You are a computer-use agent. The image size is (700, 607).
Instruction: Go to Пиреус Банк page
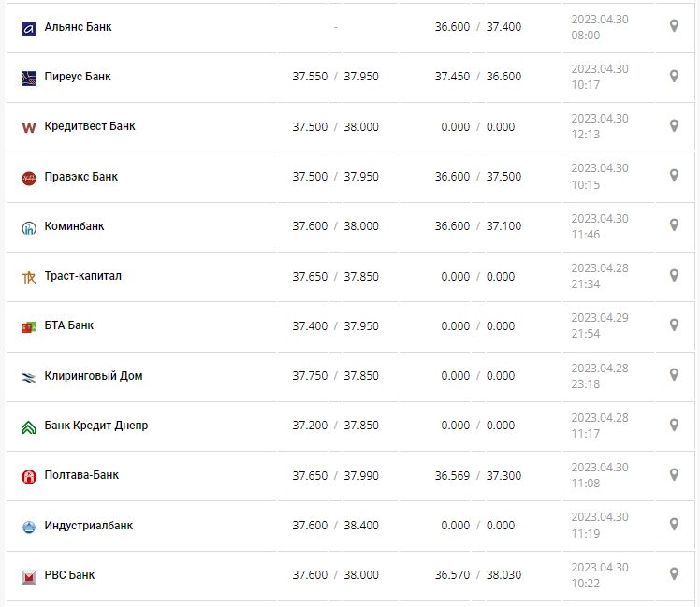click(80, 77)
